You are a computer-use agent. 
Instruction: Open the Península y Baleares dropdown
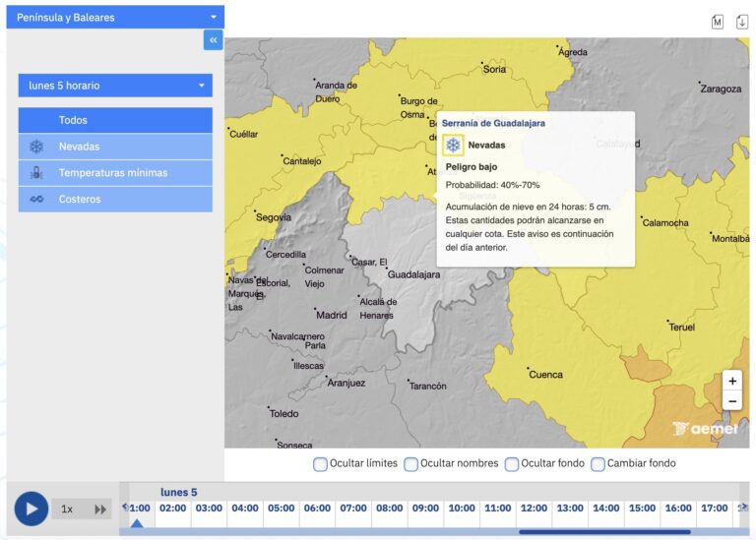(x=115, y=18)
